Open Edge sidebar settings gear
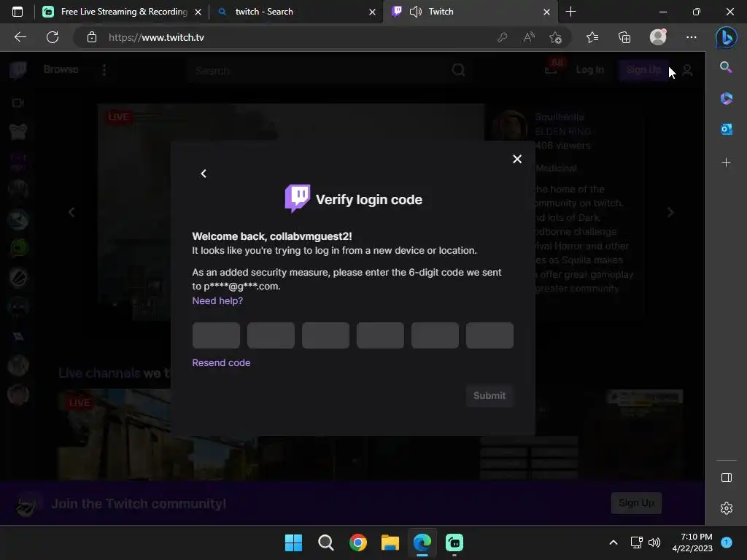 (x=726, y=508)
